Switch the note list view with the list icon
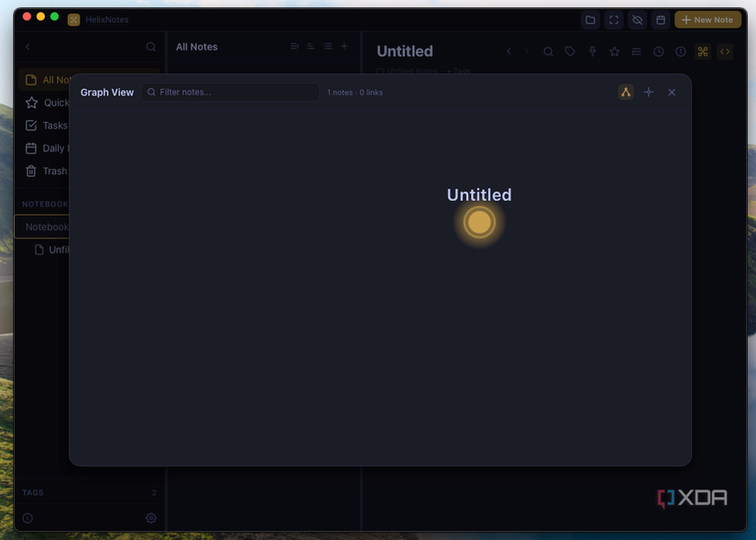 (x=328, y=47)
